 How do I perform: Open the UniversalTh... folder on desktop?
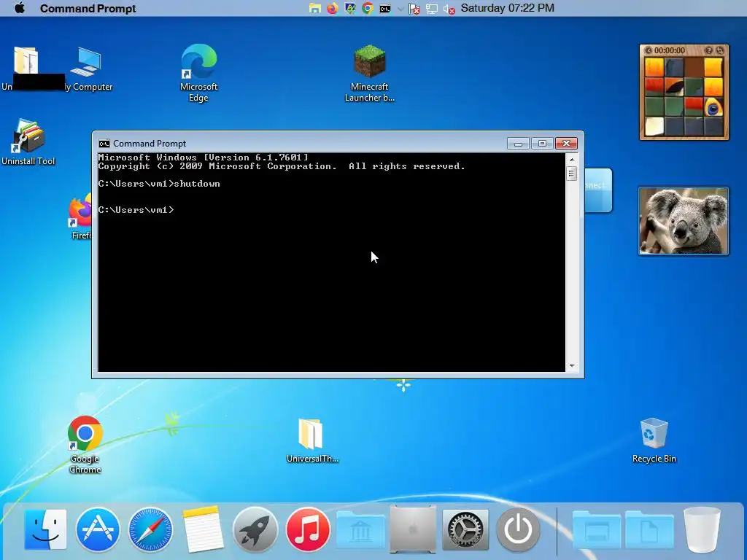pos(312,440)
